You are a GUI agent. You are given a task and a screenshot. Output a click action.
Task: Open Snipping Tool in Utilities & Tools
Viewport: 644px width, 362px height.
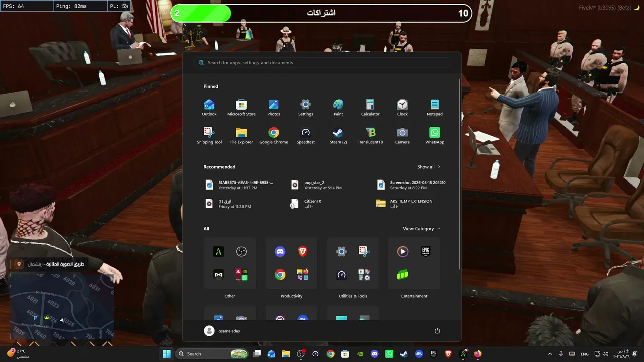coord(364,252)
